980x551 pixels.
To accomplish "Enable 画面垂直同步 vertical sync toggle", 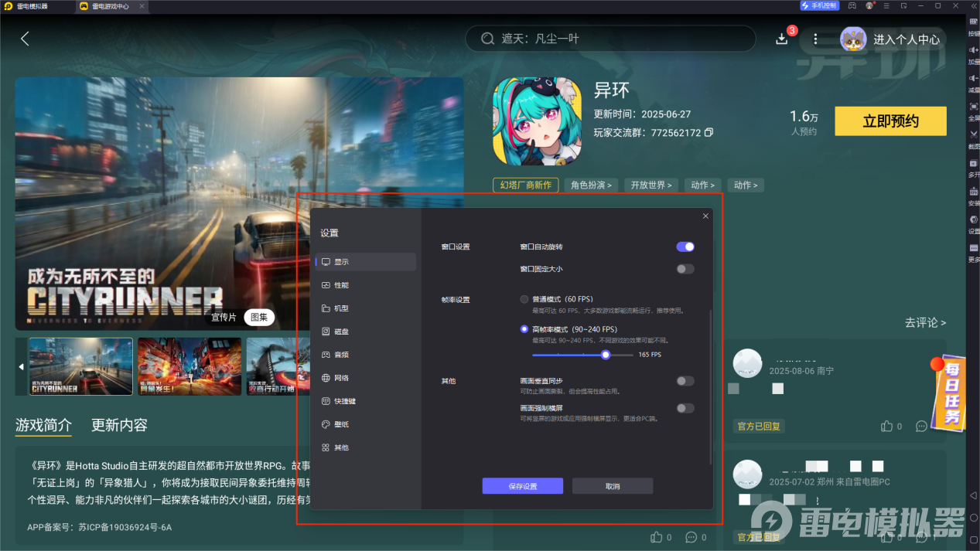I will [x=684, y=380].
